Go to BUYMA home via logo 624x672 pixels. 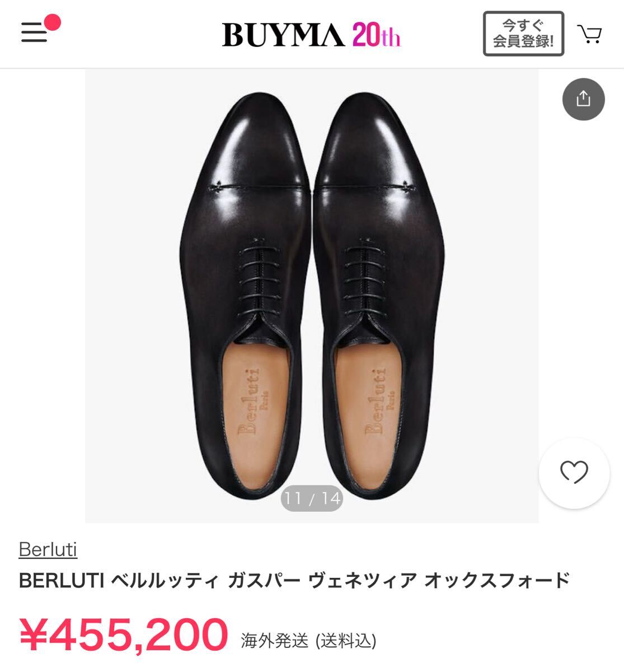pyautogui.click(x=283, y=35)
